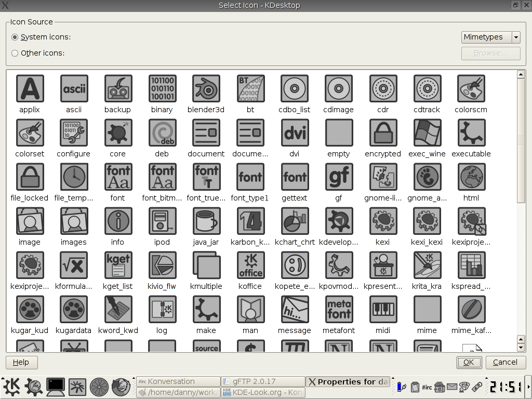Pick the file_temp clock icon
Viewport: 532px width, 399px height.
tap(74, 177)
